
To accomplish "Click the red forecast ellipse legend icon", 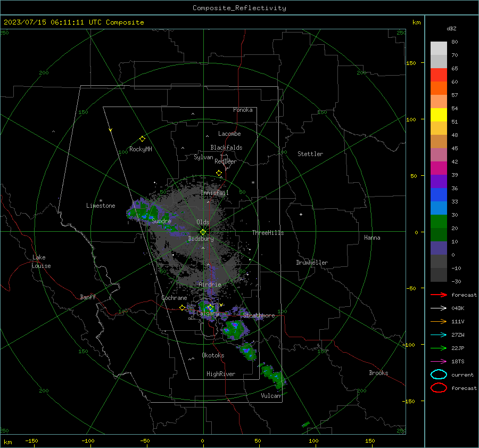I will coord(439,388).
